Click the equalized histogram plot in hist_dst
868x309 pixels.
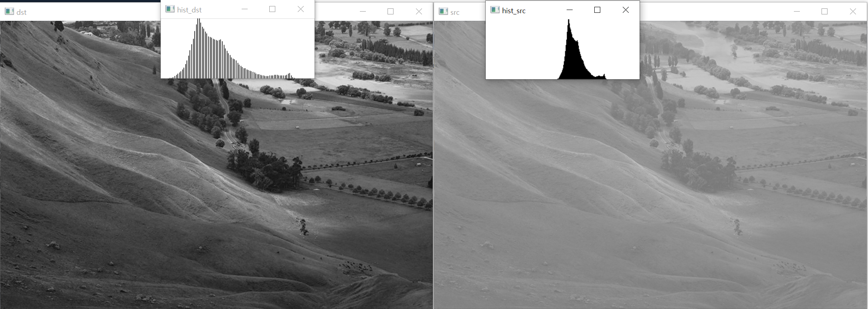[x=238, y=48]
